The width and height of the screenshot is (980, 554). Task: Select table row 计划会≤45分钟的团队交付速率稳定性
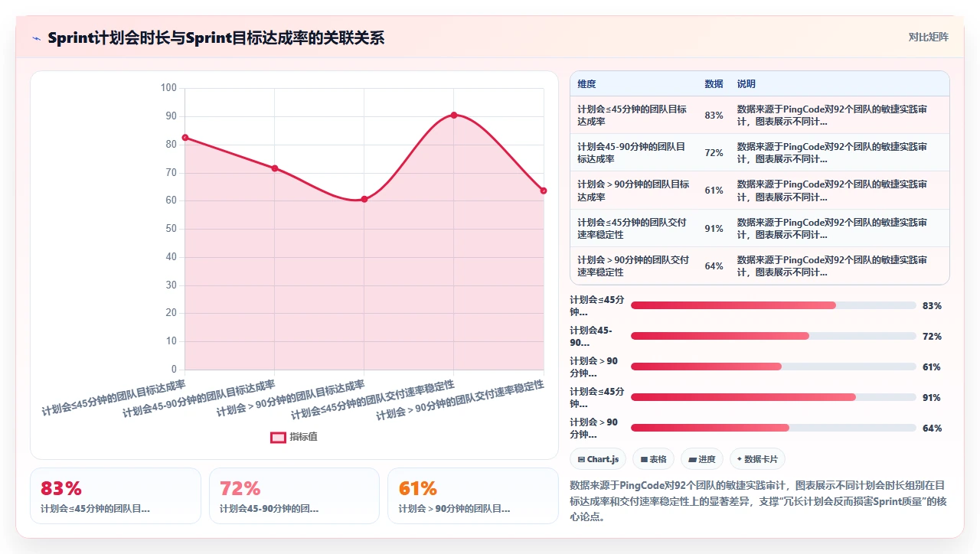pyautogui.click(x=759, y=228)
